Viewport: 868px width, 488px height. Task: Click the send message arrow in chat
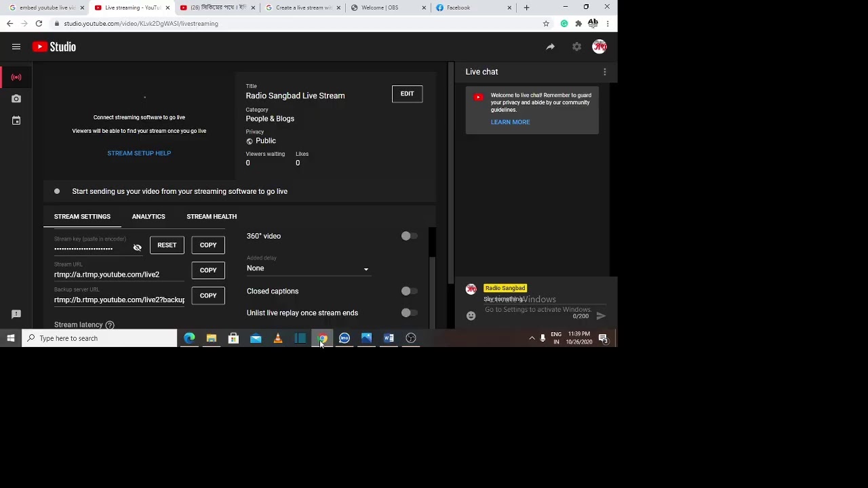[x=601, y=316]
